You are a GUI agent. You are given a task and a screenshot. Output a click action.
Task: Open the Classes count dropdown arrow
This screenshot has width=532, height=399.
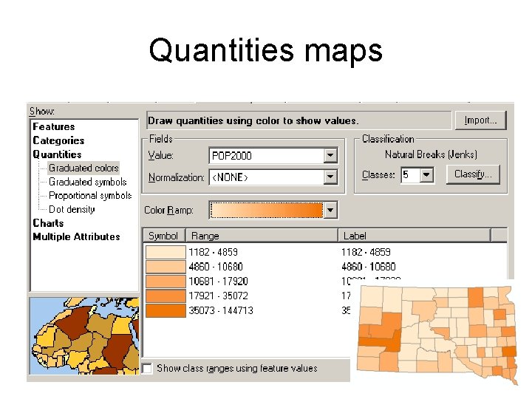pyautogui.click(x=426, y=175)
